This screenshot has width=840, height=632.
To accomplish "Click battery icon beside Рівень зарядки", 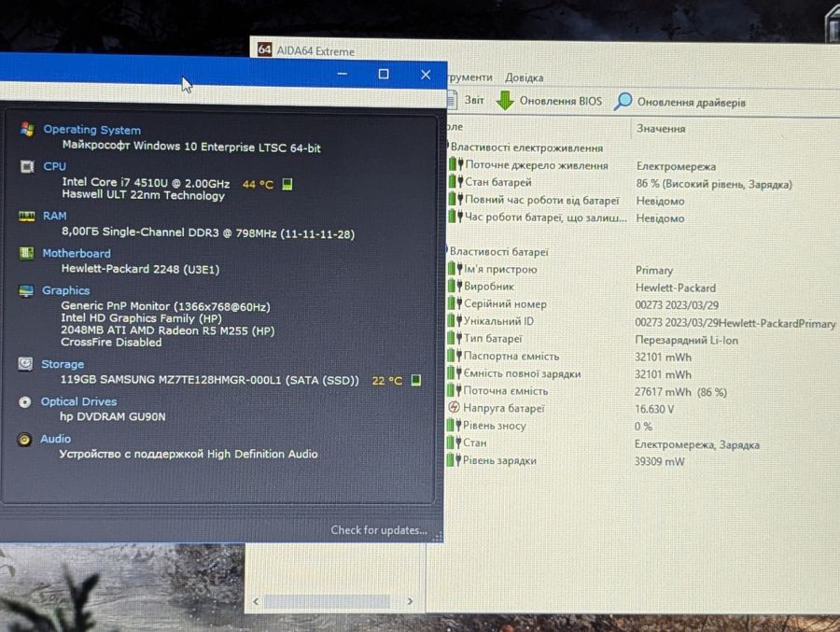I will (x=454, y=460).
